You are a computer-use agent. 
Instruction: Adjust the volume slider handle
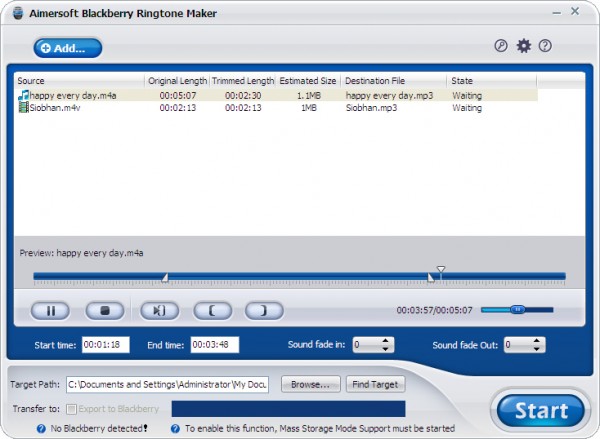click(517, 310)
